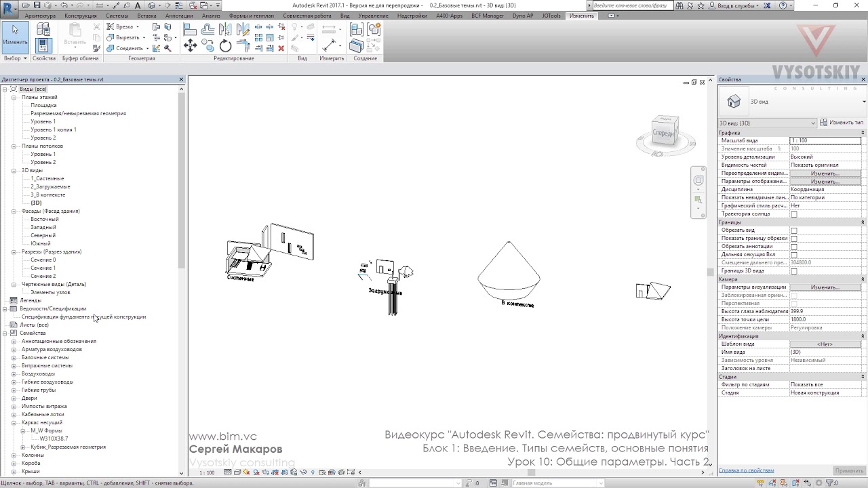The height and width of the screenshot is (488, 868).
Task: Select the Mirror - Pick Axis tool
Action: click(226, 29)
